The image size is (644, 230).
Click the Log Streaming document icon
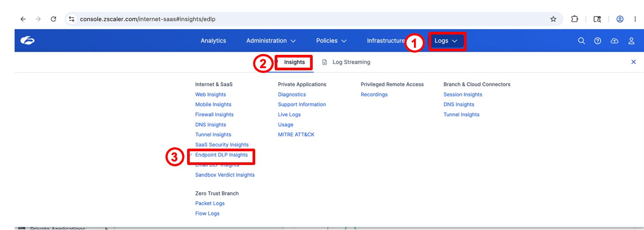(x=325, y=62)
